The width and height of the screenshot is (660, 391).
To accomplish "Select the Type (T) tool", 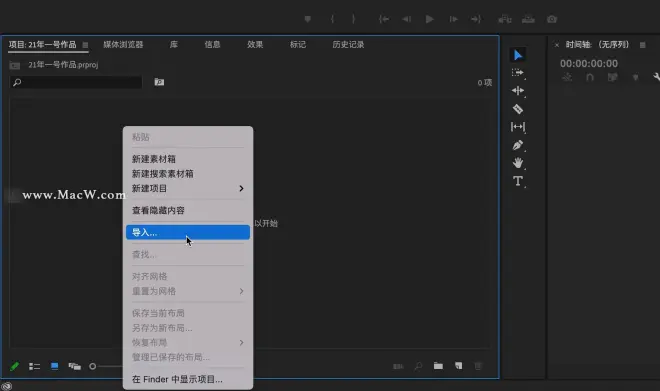I will click(518, 181).
